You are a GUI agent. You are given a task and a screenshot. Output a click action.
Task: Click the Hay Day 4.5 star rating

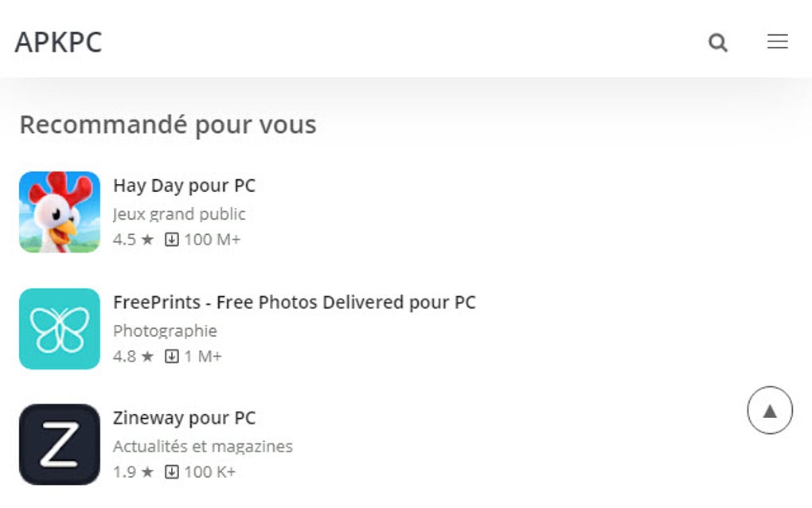click(133, 240)
